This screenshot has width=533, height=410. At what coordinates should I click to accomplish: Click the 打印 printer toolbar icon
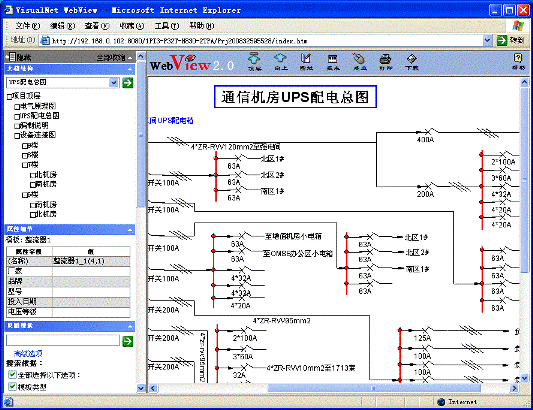(385, 62)
